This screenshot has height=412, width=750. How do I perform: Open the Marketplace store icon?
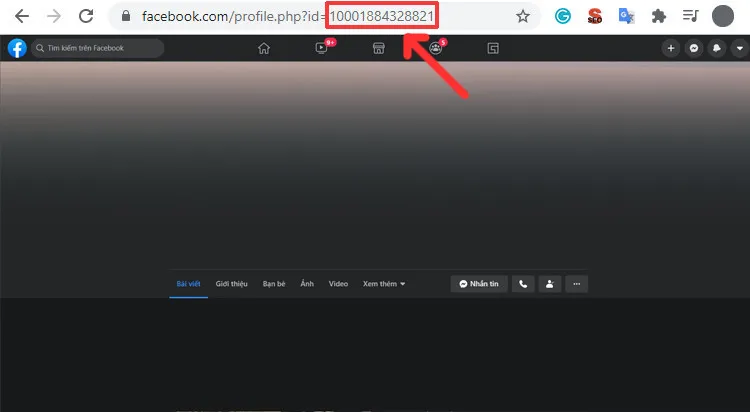[x=379, y=48]
